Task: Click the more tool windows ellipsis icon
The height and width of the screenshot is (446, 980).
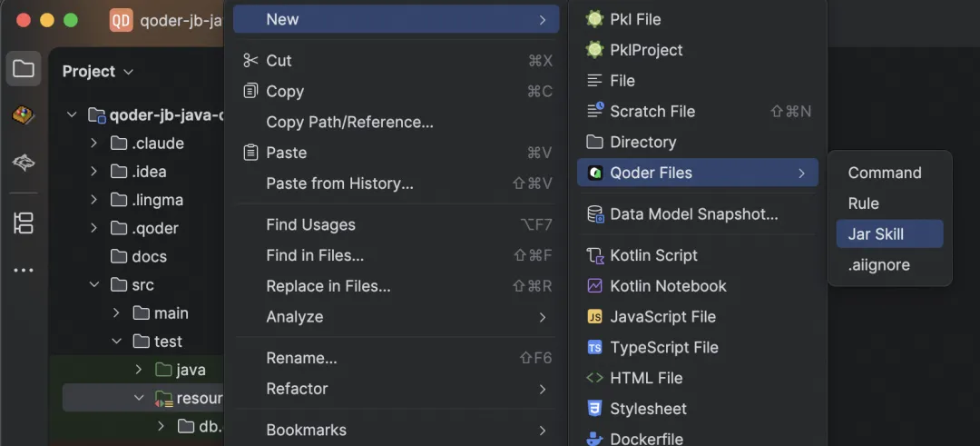Action: [24, 270]
